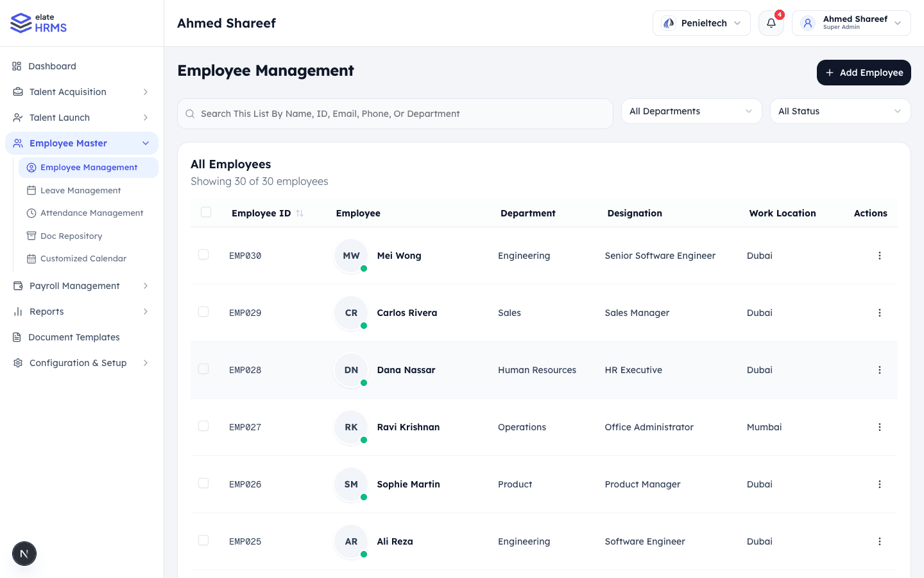Click the elate HRMS logo icon

19,22
